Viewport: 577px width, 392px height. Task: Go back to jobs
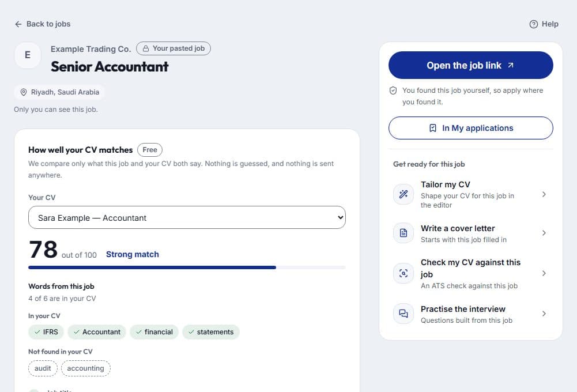(43, 24)
